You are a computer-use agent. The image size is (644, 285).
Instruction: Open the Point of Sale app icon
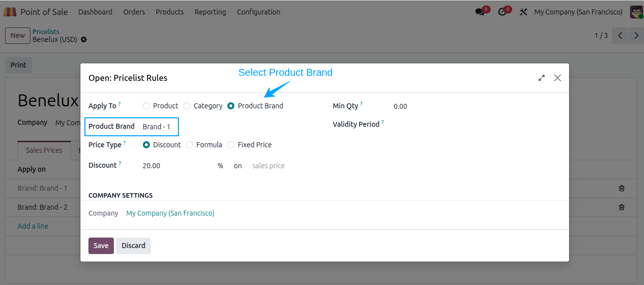click(10, 12)
